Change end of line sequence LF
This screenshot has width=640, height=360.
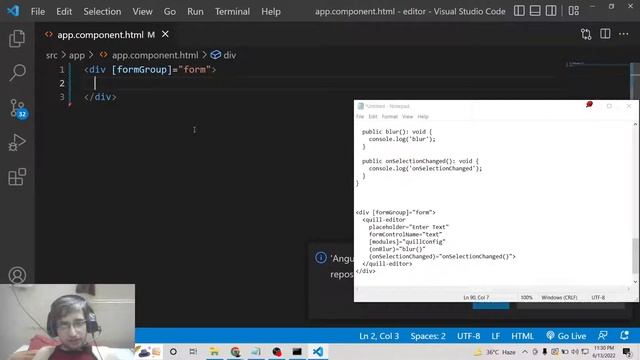coord(496,336)
